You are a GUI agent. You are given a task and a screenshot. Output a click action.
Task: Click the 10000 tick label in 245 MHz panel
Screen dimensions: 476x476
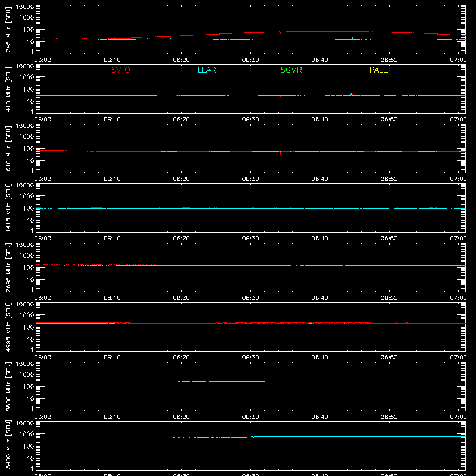coord(25,7)
